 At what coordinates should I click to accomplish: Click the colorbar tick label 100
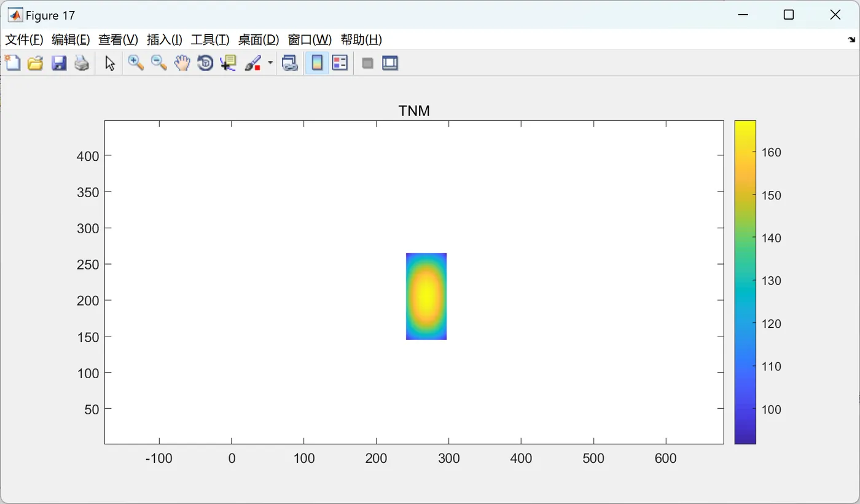[771, 409]
